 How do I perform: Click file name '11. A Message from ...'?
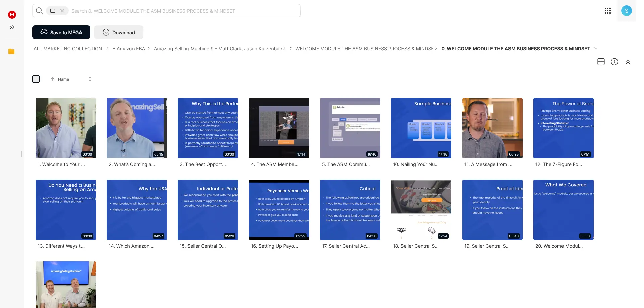(488, 164)
